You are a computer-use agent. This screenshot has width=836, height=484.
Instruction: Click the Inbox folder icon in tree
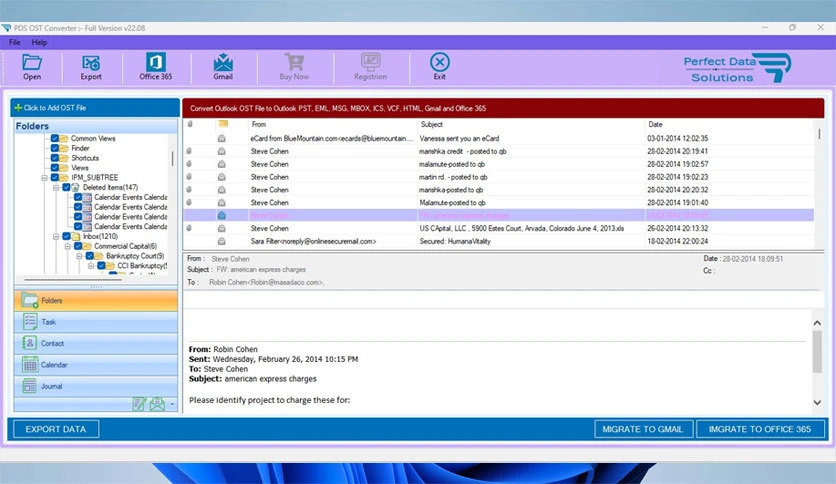76,236
